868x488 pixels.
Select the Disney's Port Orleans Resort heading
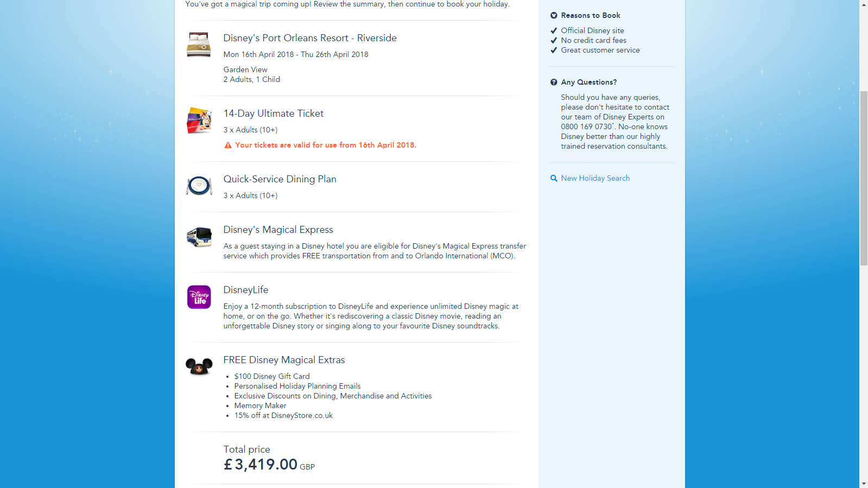point(310,38)
